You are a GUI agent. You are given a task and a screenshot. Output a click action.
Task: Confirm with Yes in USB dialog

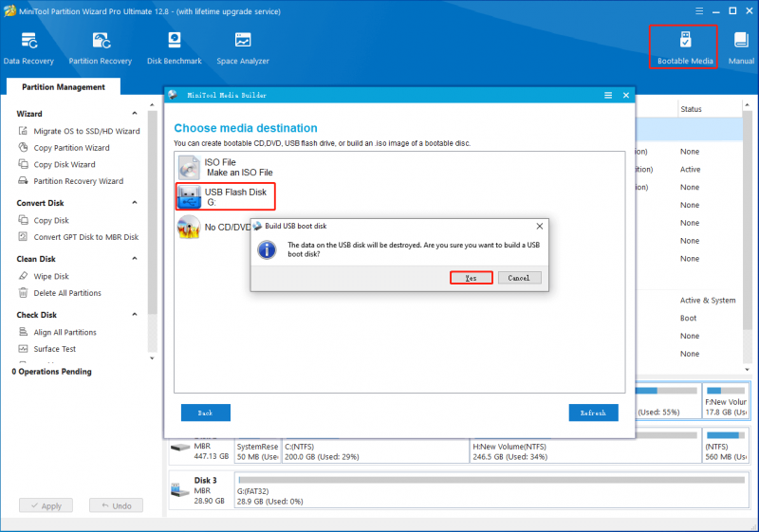(471, 278)
